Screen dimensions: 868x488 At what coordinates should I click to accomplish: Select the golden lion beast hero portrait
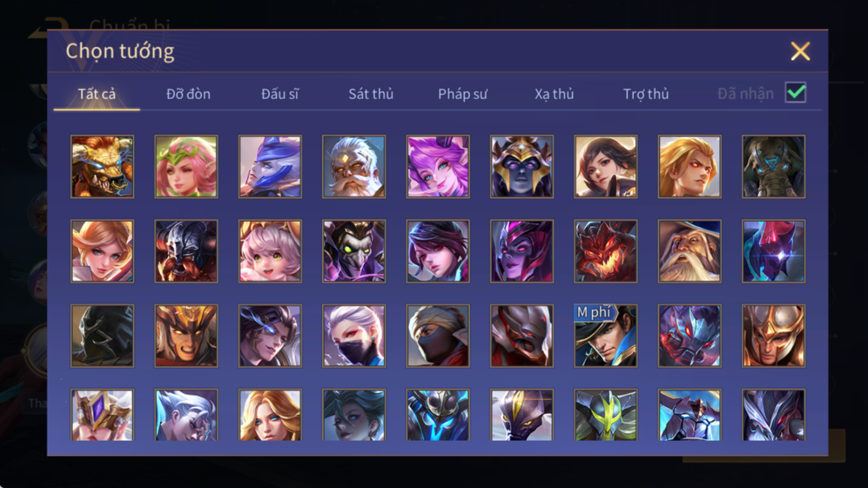click(x=102, y=166)
